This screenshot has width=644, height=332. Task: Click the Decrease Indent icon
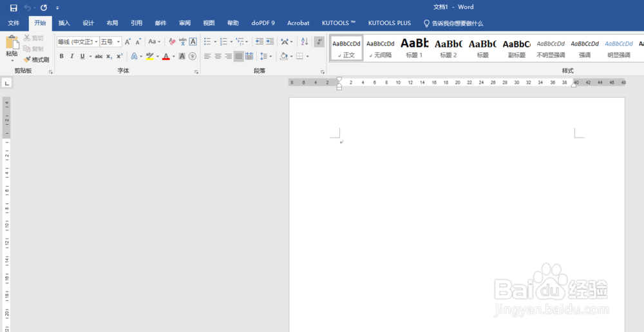259,41
